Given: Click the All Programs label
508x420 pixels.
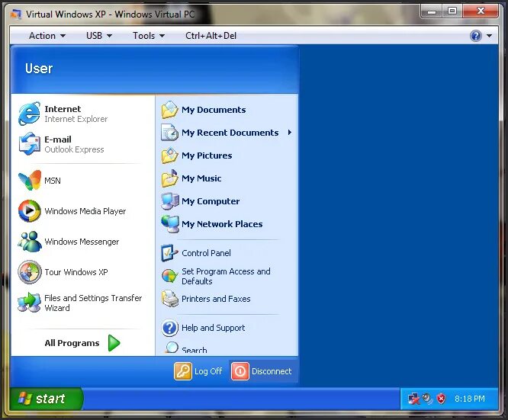Looking at the screenshot, I should click(x=72, y=343).
